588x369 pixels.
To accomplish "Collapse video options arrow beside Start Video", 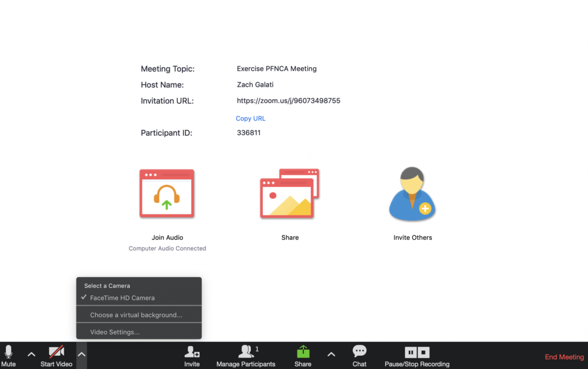I will tap(82, 355).
